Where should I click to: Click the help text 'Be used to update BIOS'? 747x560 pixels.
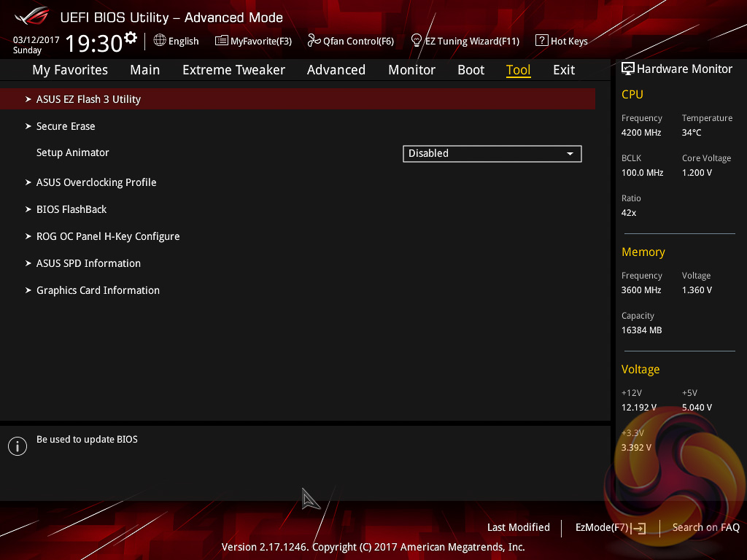coord(88,440)
